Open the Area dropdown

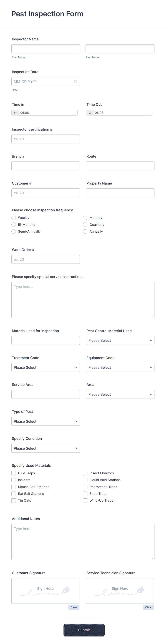[x=120, y=394]
